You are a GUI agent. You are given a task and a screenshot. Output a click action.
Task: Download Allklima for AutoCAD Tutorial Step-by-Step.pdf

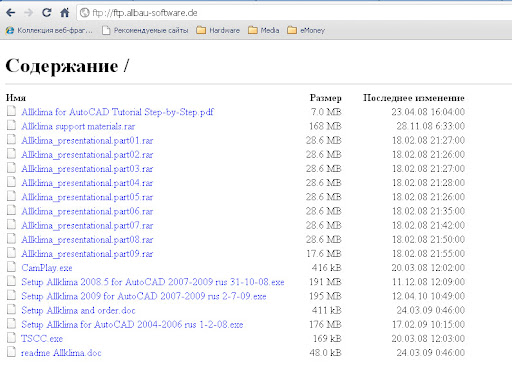[117, 112]
